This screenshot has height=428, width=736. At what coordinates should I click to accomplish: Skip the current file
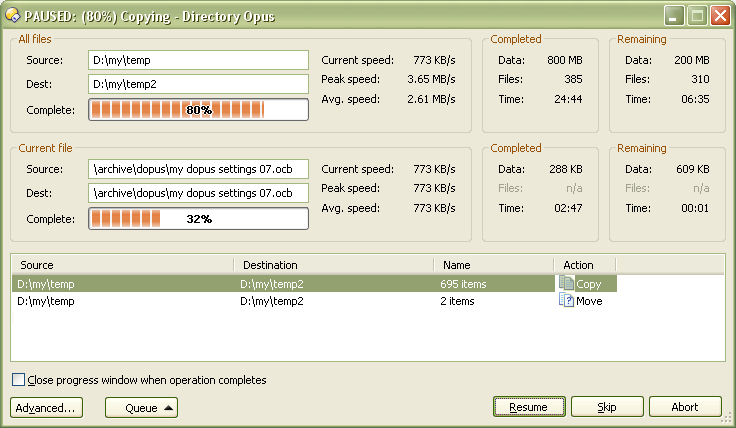[x=606, y=407]
